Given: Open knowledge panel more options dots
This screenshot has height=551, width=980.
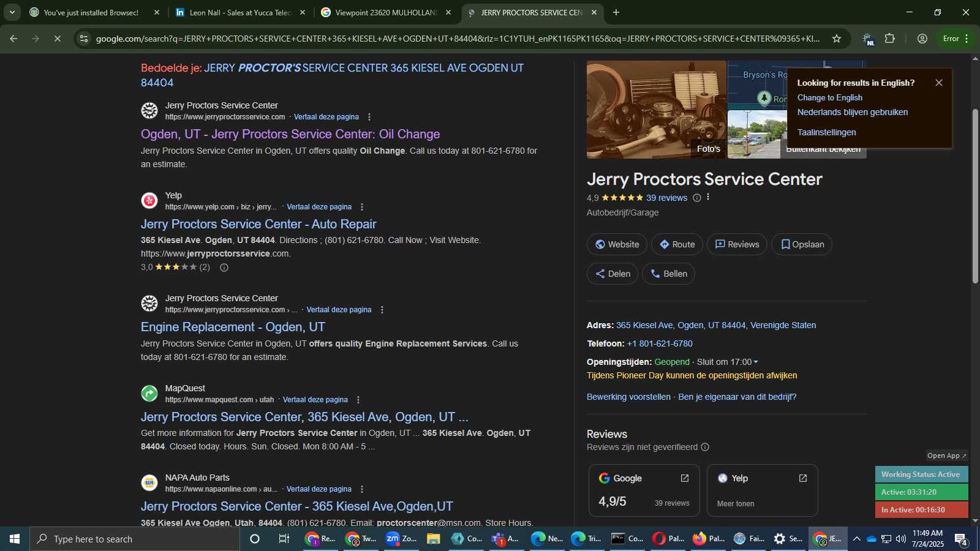Looking at the screenshot, I should pos(708,197).
